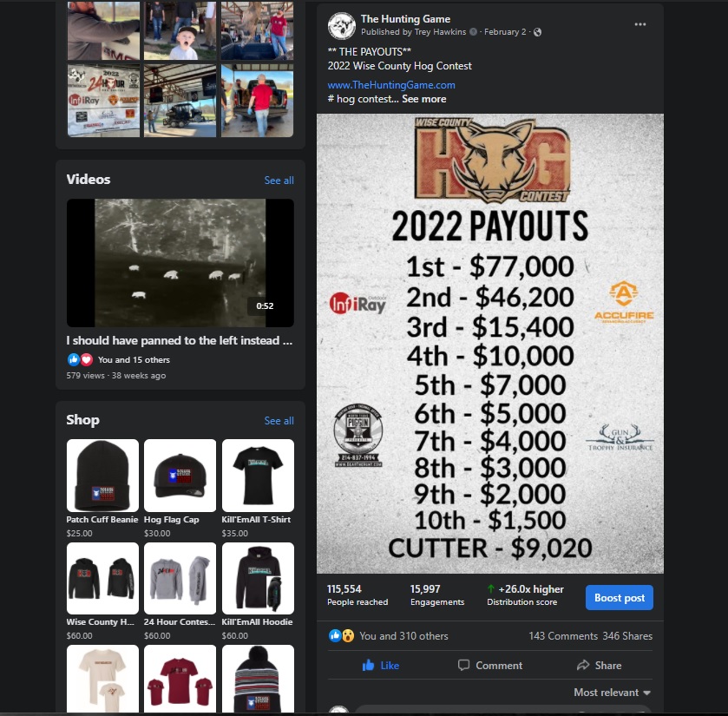Click video reaction icons under hog video
This screenshot has width=728, height=716.
point(81,359)
